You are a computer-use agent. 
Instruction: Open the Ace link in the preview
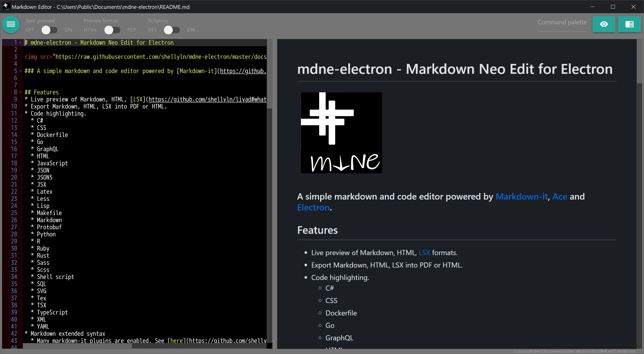560,197
